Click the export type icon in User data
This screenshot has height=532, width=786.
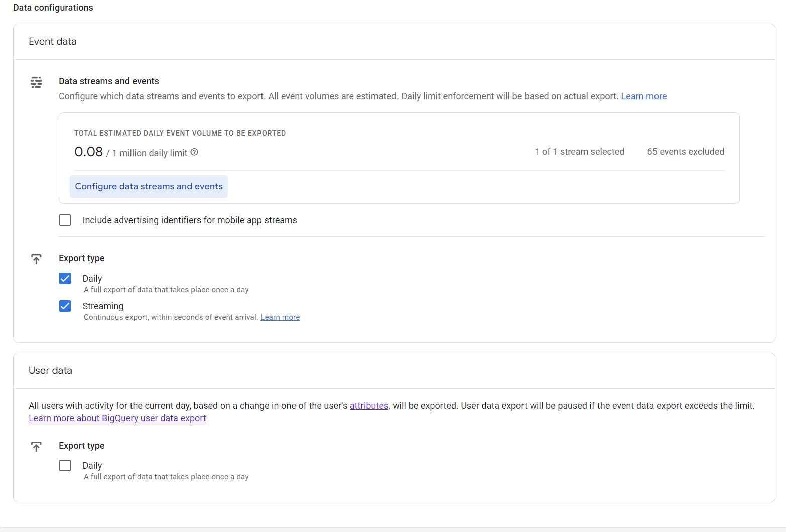[x=36, y=446]
